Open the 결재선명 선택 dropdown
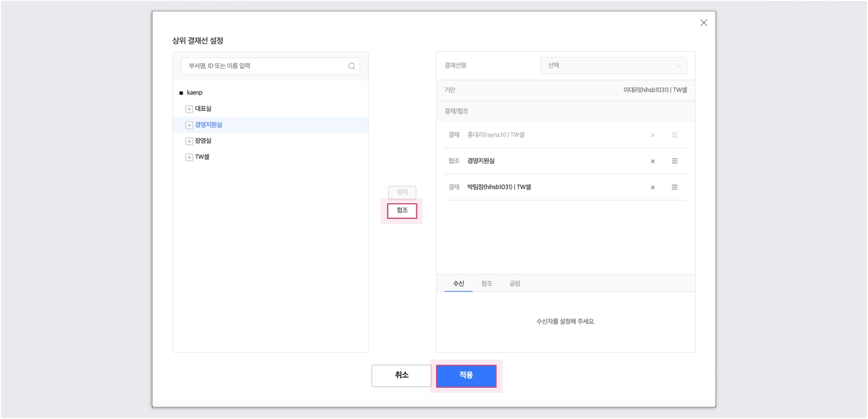 (x=613, y=66)
